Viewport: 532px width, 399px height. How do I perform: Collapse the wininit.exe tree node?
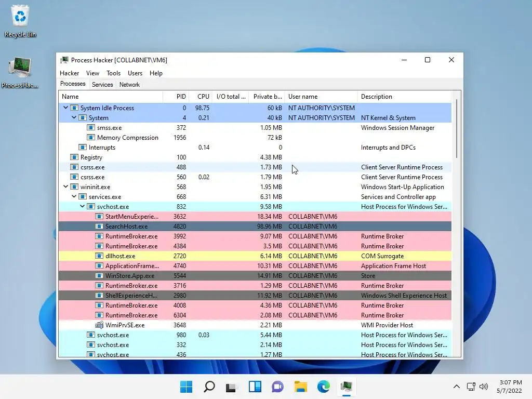pos(65,187)
